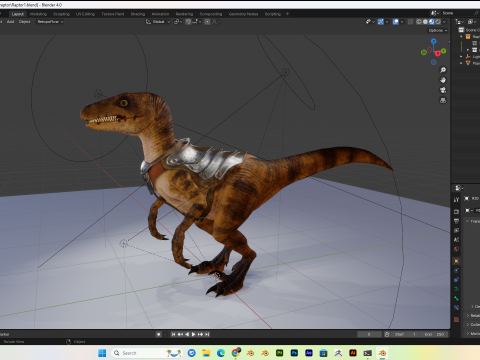Switch perspective/orthographic with grid icon
Viewport: 480px width, 360px height.
pyautogui.click(x=443, y=100)
